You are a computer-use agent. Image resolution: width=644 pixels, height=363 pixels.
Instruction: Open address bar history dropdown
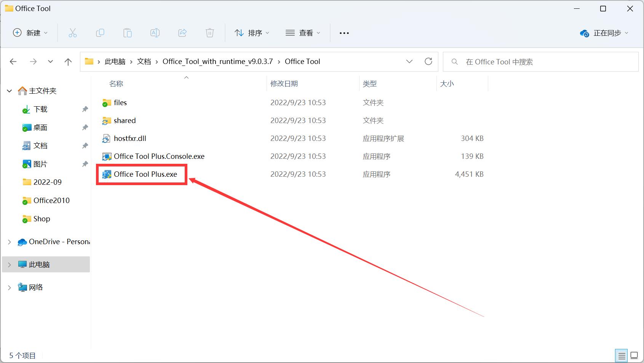pyautogui.click(x=409, y=61)
